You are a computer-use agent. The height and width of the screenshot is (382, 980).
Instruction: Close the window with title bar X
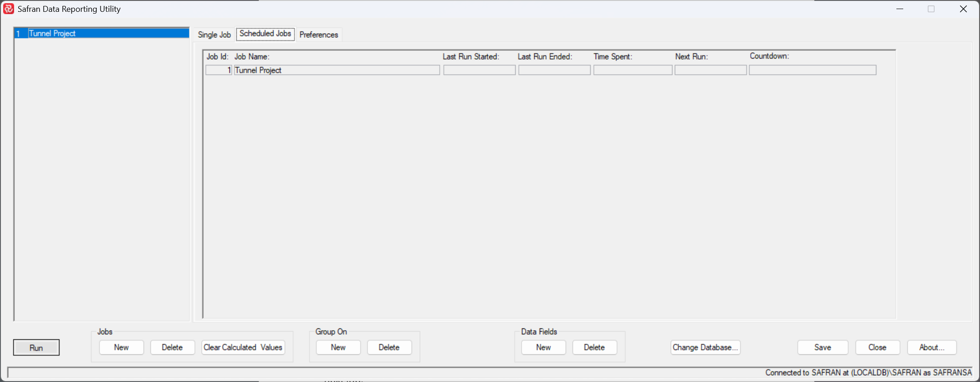tap(963, 9)
